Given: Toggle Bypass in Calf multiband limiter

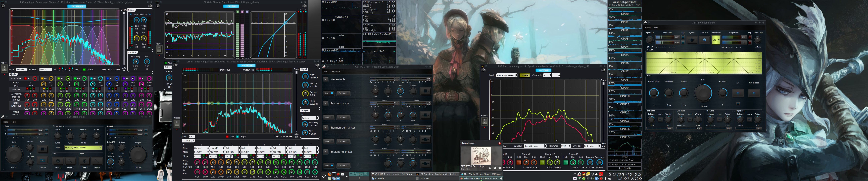Looking at the screenshot, I should click(692, 40).
